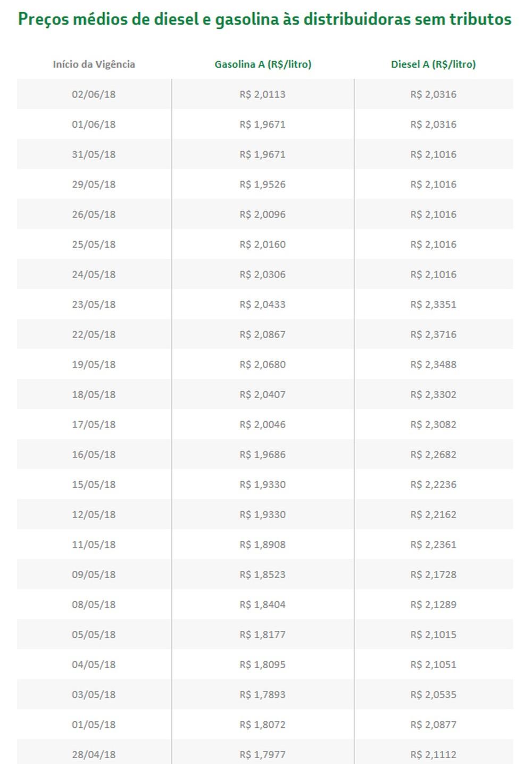Screen dimensions: 532x764
Task: Click diesel price R$ 2,1728
Action: [433, 574]
